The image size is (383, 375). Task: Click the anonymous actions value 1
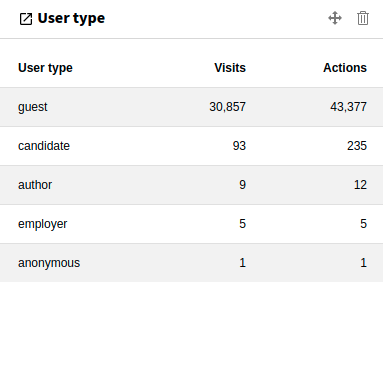(x=364, y=263)
